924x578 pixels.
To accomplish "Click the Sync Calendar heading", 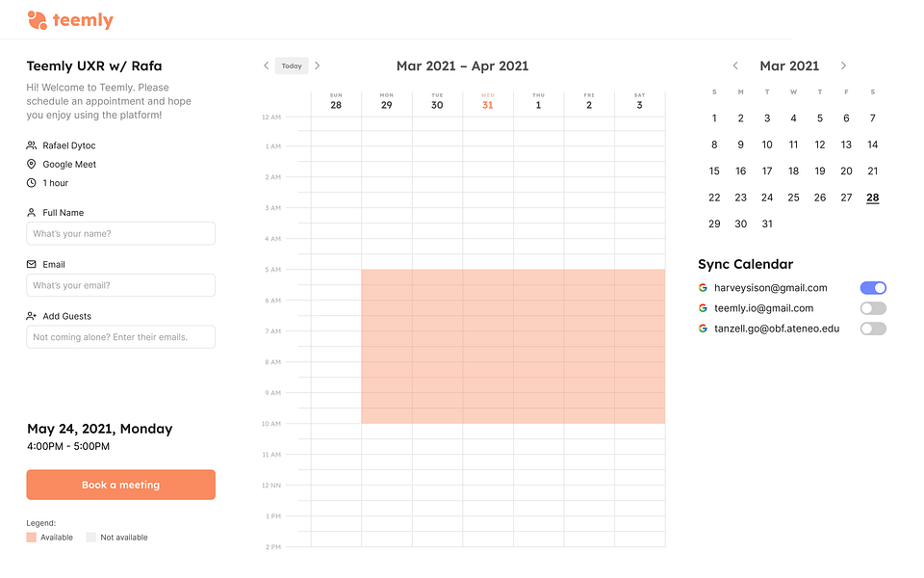I will [x=745, y=264].
